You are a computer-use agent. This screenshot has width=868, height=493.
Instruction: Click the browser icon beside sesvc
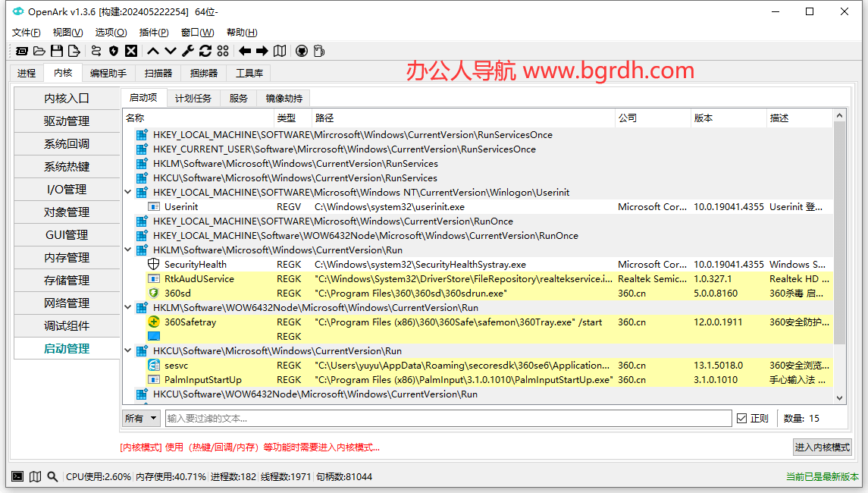(154, 365)
